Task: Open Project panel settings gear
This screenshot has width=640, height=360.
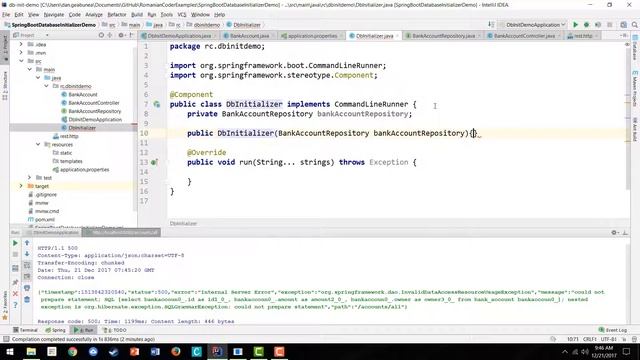Action: pyautogui.click(x=121, y=36)
